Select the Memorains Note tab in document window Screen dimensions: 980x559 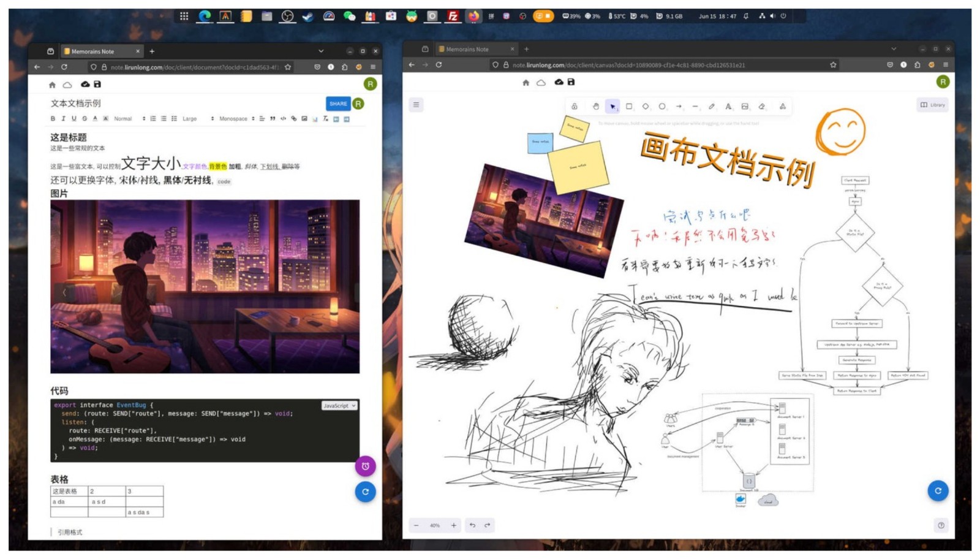tap(101, 51)
